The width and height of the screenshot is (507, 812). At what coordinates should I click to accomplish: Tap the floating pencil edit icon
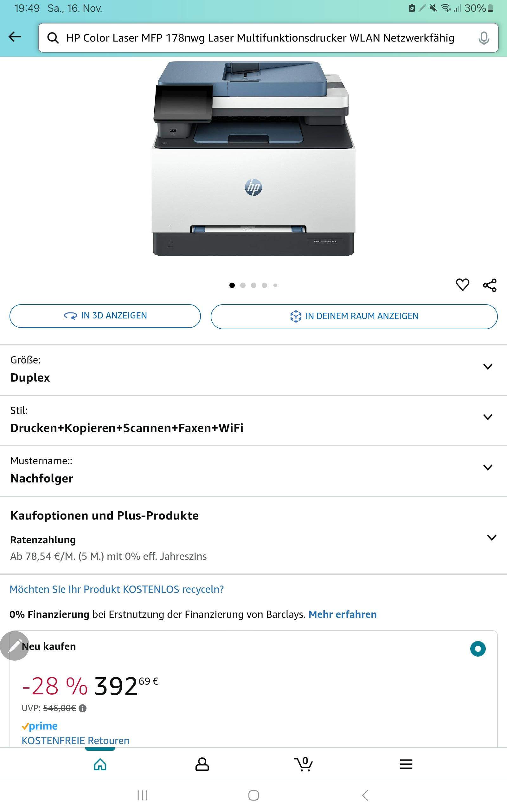(15, 645)
